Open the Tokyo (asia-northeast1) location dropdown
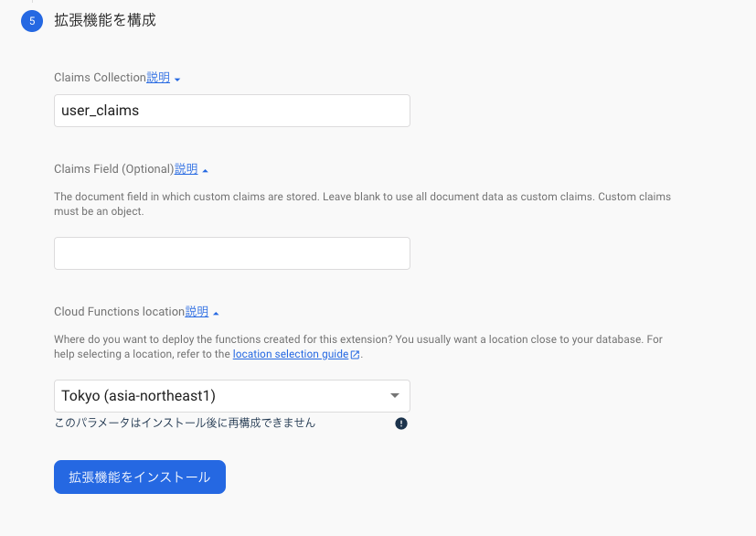 (x=232, y=396)
